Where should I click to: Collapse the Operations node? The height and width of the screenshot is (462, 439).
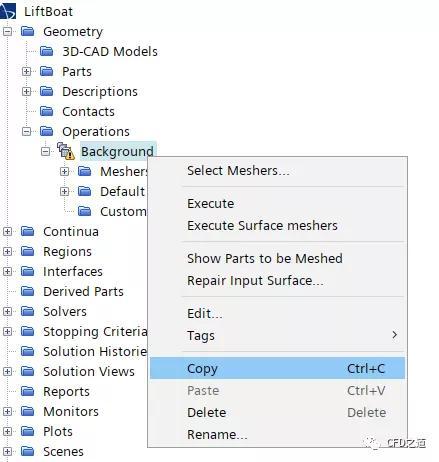[26, 132]
